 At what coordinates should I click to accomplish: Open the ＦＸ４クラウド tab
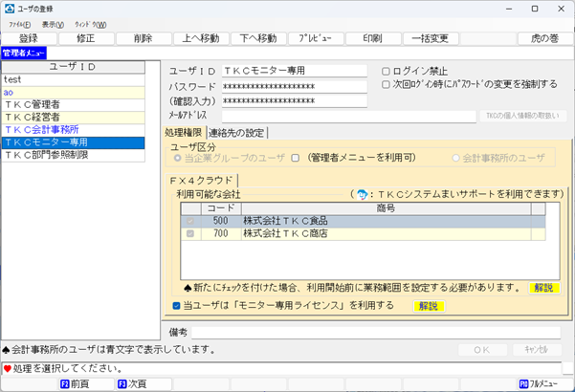click(201, 181)
